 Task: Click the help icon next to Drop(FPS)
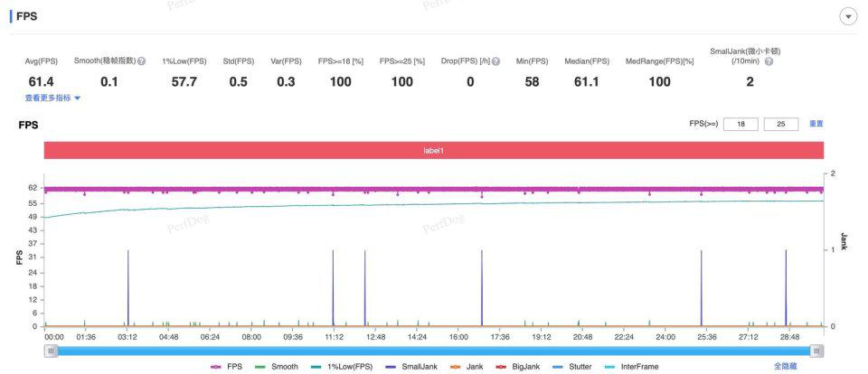(x=496, y=61)
